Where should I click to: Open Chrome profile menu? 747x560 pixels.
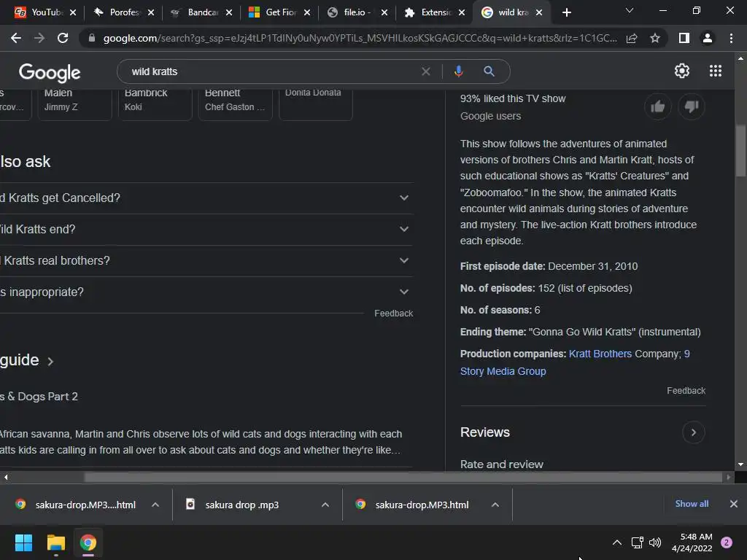[x=708, y=38]
